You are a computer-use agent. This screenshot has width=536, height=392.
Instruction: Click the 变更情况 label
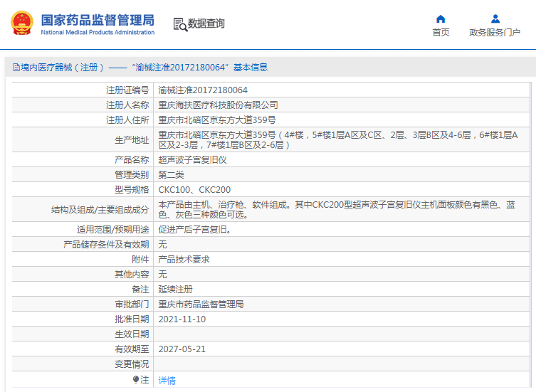(x=132, y=364)
